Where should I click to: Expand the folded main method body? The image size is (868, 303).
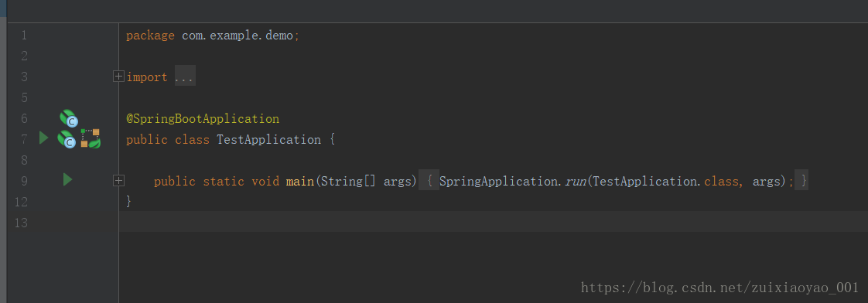coord(118,180)
